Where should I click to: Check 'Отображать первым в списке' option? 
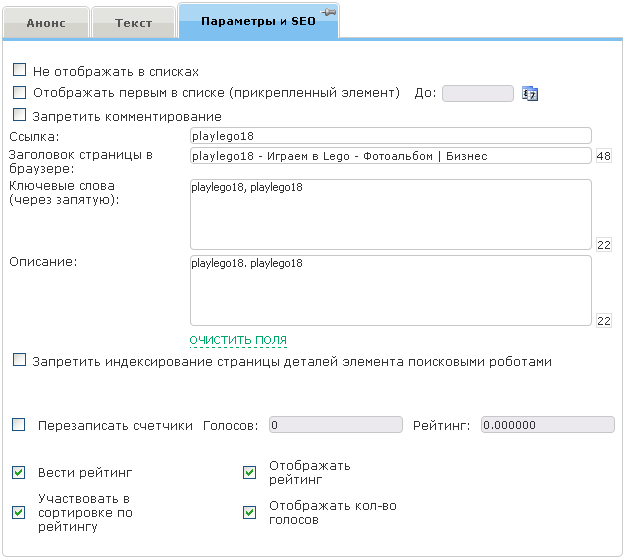pos(20,93)
